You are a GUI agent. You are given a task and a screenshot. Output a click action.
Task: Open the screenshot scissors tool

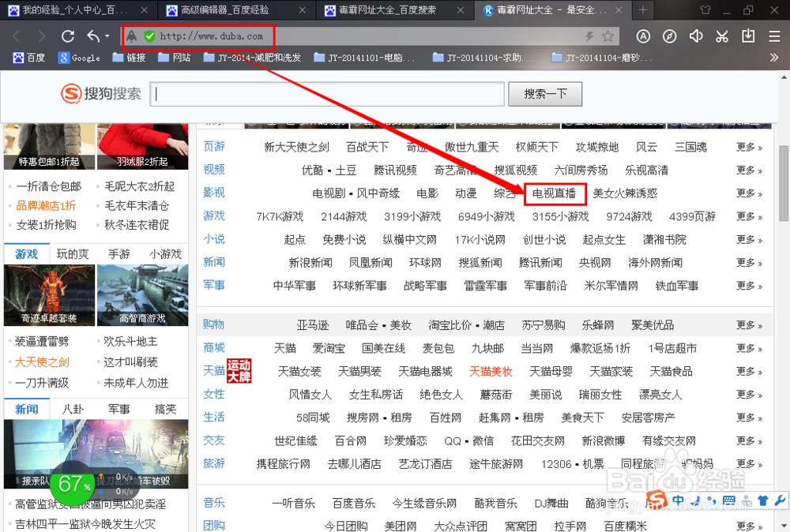[x=721, y=37]
